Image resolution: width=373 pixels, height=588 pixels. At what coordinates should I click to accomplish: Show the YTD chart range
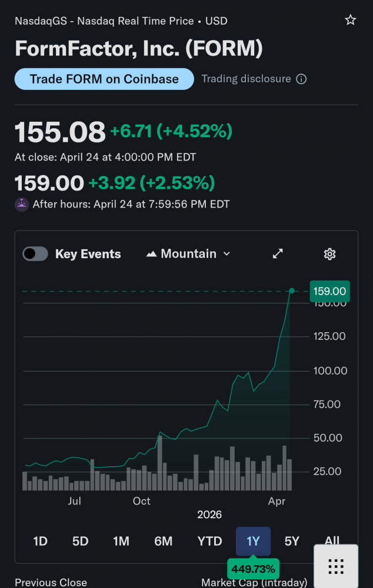(209, 542)
